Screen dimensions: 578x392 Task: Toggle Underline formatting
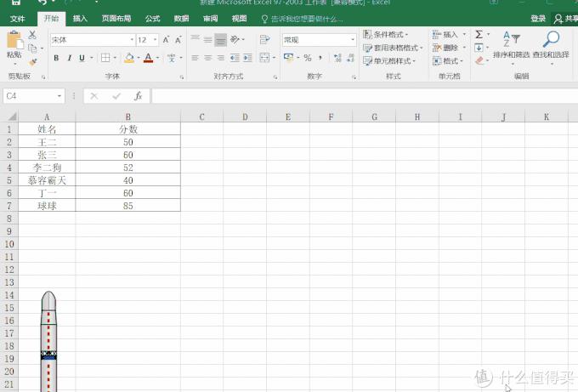point(82,58)
